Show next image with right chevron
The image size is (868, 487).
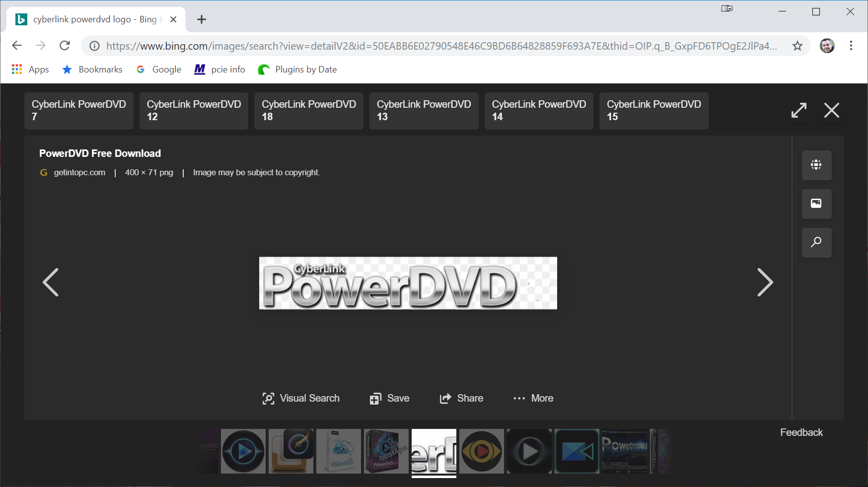pyautogui.click(x=765, y=282)
